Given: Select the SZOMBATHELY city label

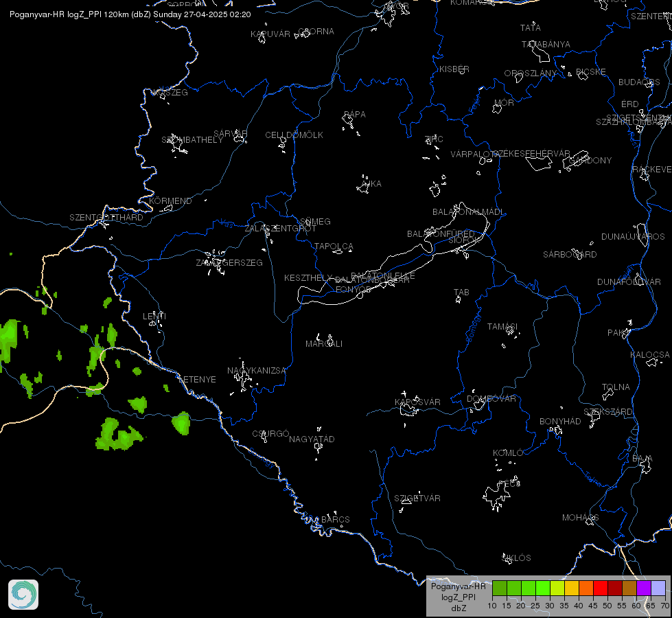Looking at the screenshot, I should [x=192, y=140].
